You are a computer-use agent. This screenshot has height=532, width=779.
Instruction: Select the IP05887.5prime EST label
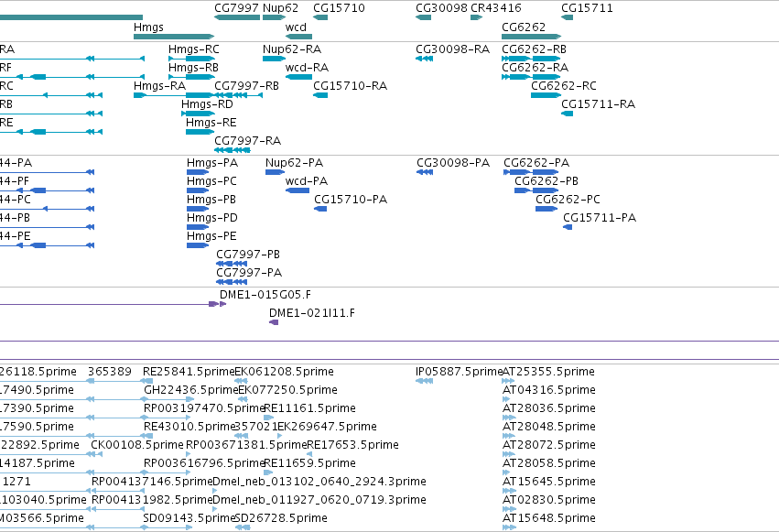(459, 372)
